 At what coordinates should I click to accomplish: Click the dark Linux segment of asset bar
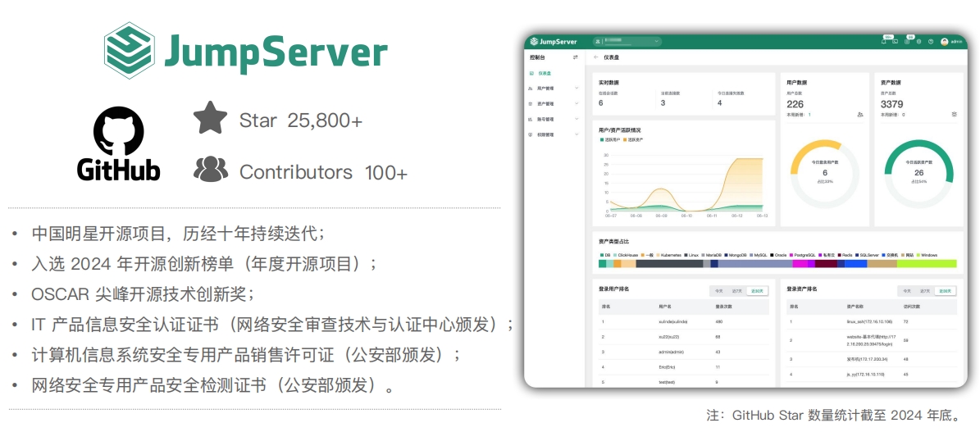[x=669, y=264]
